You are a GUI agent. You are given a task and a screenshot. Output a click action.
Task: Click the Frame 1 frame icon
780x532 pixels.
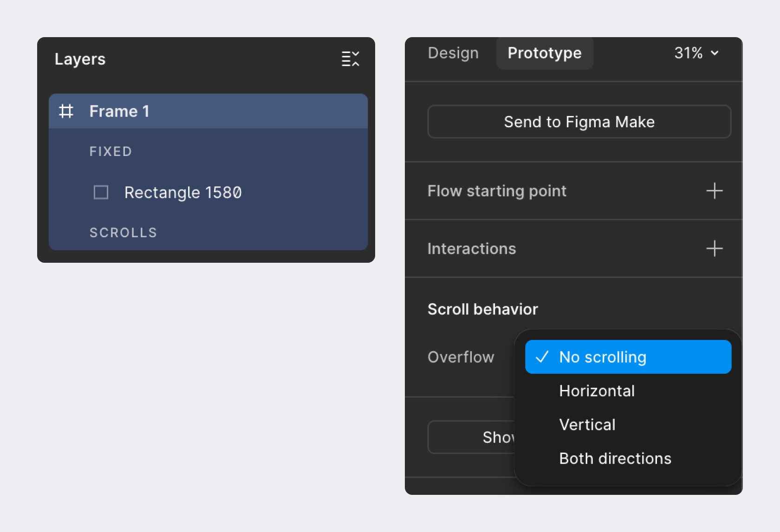click(x=66, y=111)
